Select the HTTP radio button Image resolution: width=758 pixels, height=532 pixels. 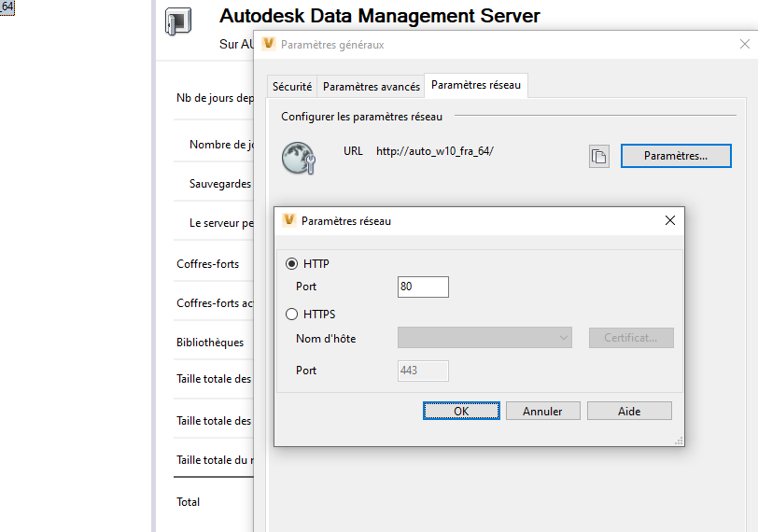click(292, 264)
